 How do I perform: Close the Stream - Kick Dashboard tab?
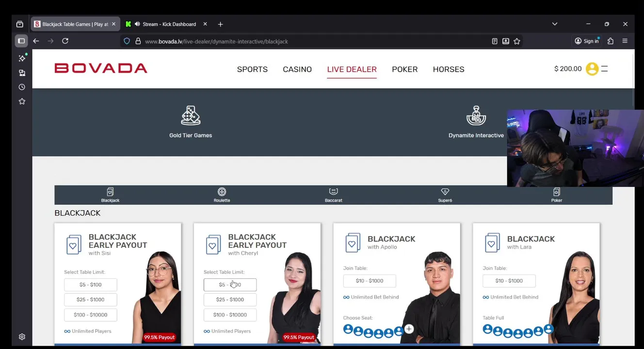(x=205, y=24)
